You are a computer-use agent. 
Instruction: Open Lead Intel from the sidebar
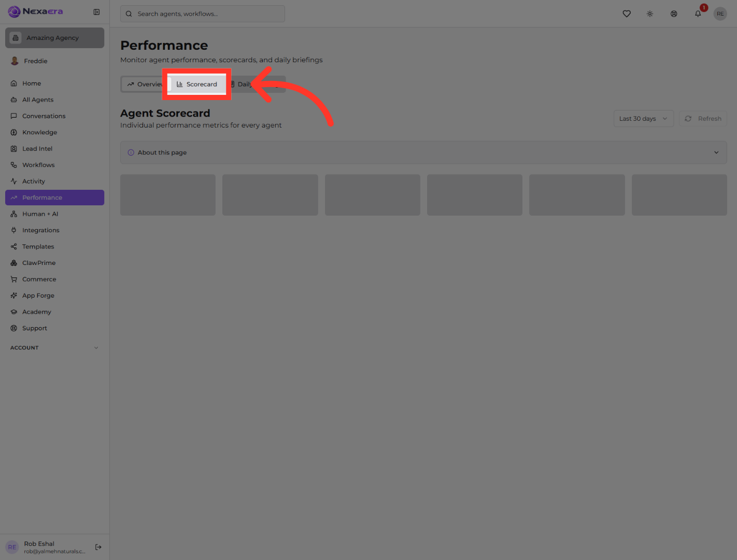coord(54,149)
